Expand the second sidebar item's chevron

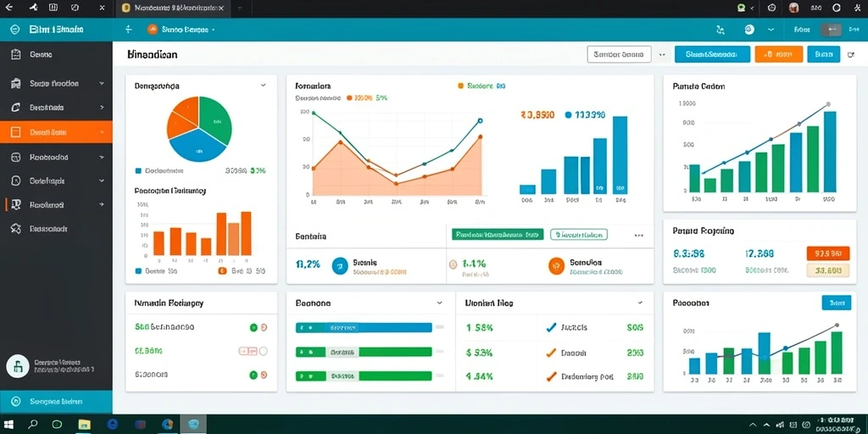click(x=102, y=84)
